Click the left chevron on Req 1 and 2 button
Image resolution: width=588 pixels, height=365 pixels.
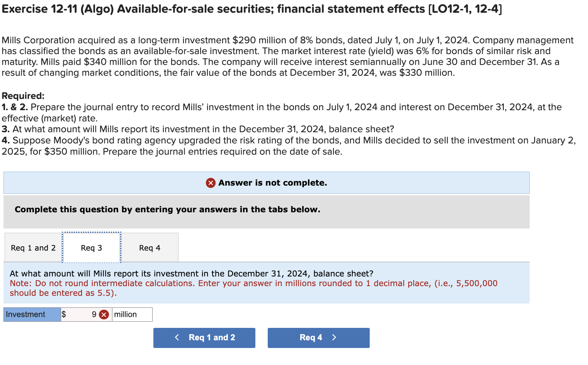click(x=177, y=337)
